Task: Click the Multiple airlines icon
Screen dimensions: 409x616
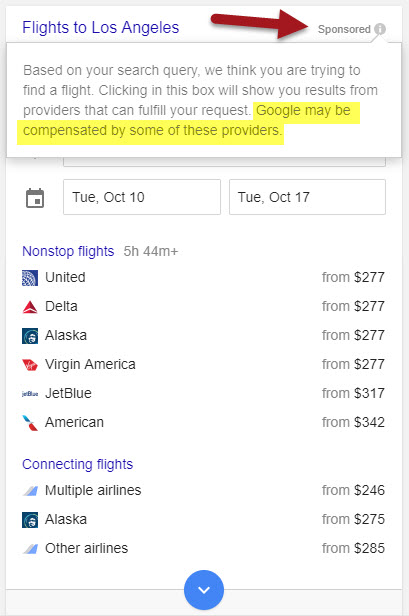Action: tap(30, 491)
